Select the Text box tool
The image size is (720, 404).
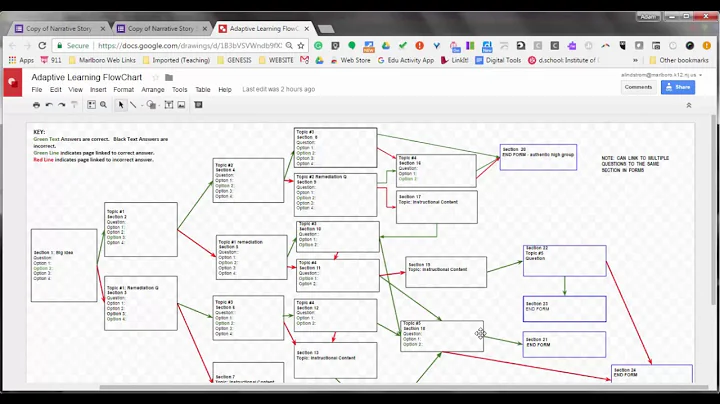click(169, 105)
